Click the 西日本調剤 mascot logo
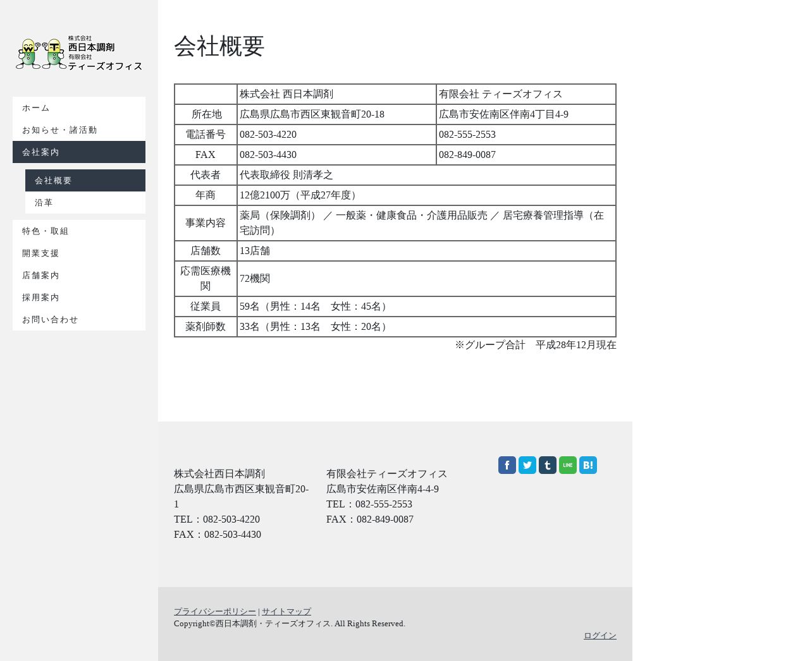This screenshot has height=661, width=812. pyautogui.click(x=79, y=53)
